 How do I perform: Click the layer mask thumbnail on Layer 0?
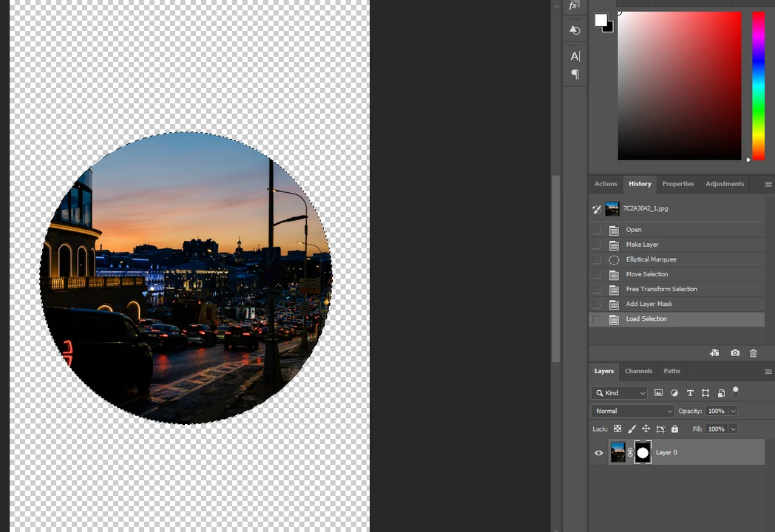click(642, 452)
